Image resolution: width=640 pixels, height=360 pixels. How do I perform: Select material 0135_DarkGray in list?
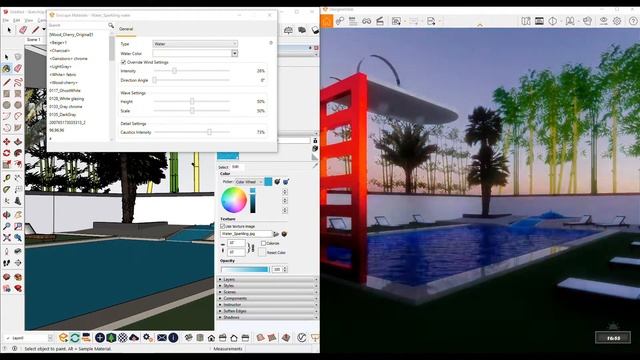click(x=63, y=115)
